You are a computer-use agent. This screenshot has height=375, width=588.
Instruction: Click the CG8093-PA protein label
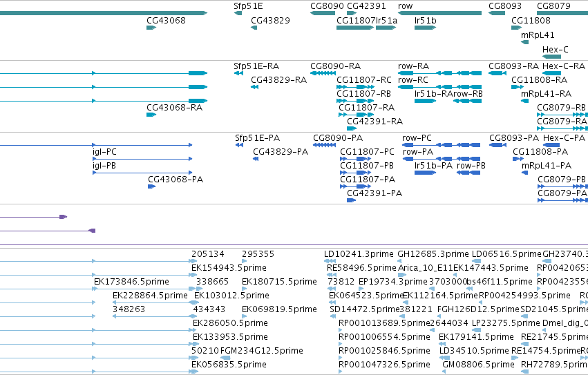(x=514, y=138)
